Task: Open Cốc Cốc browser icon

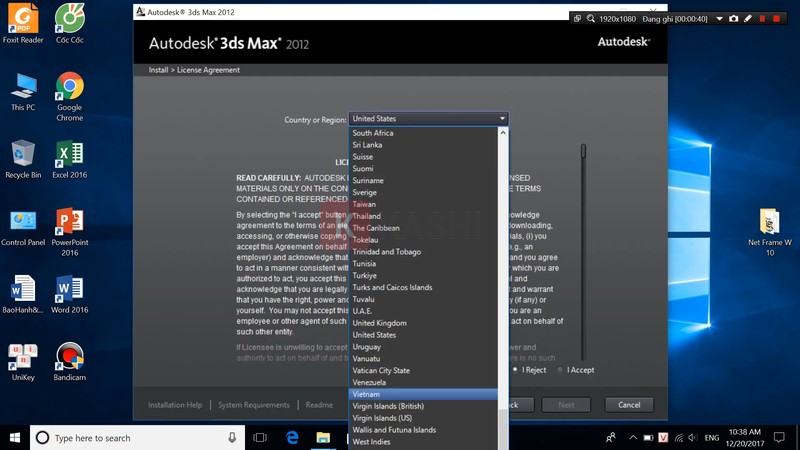Action: click(69, 20)
